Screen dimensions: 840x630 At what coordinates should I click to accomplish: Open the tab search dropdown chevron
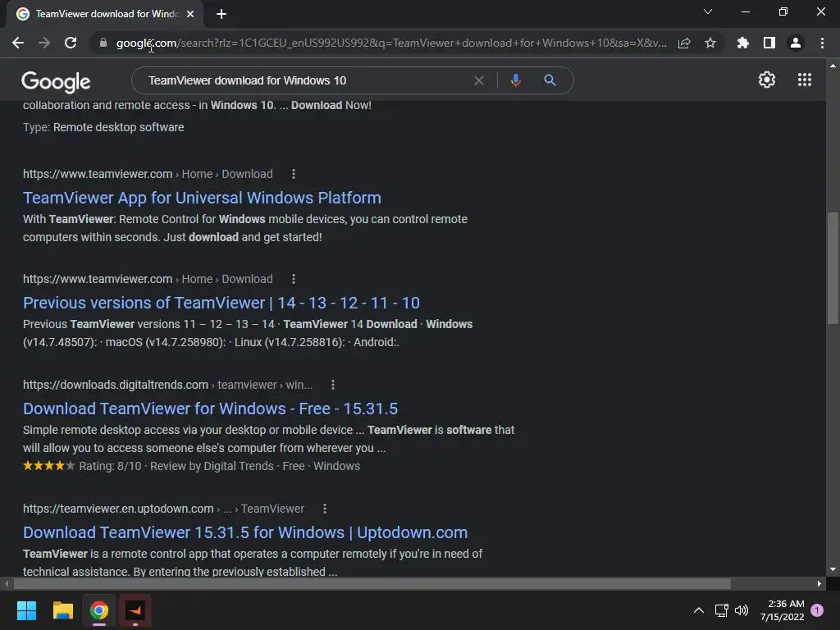click(708, 11)
